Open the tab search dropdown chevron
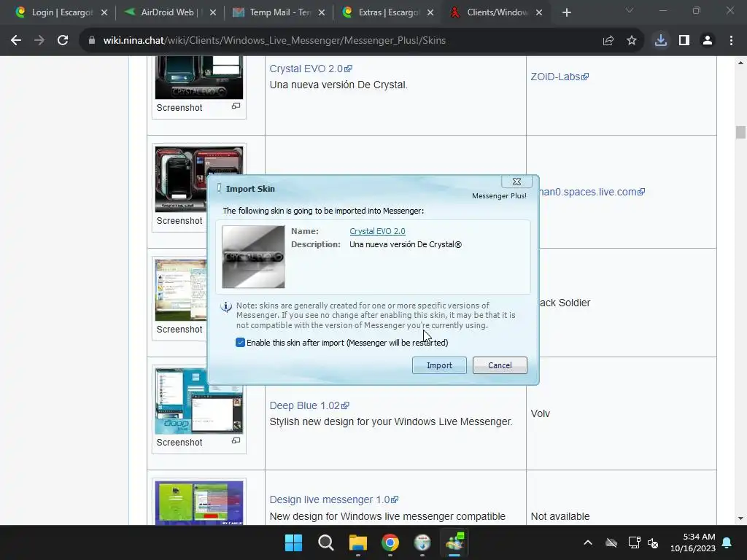747x560 pixels. pos(630,10)
